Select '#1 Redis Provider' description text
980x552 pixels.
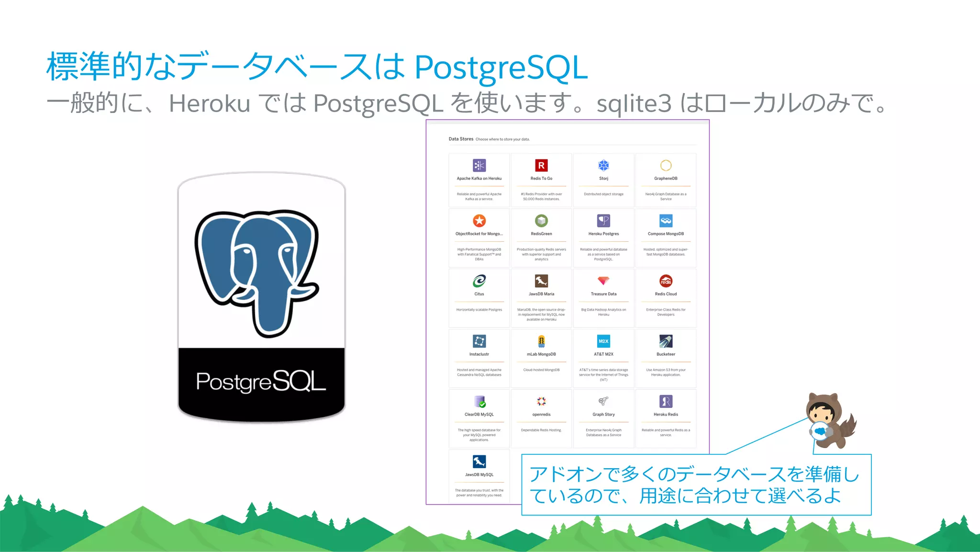pos(541,197)
